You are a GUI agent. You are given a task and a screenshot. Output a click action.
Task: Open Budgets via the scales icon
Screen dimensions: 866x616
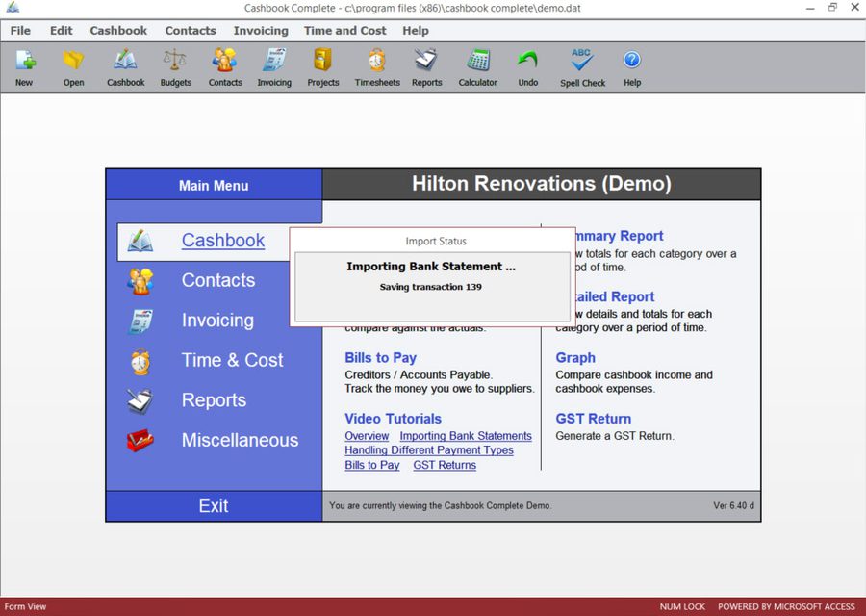tap(175, 60)
